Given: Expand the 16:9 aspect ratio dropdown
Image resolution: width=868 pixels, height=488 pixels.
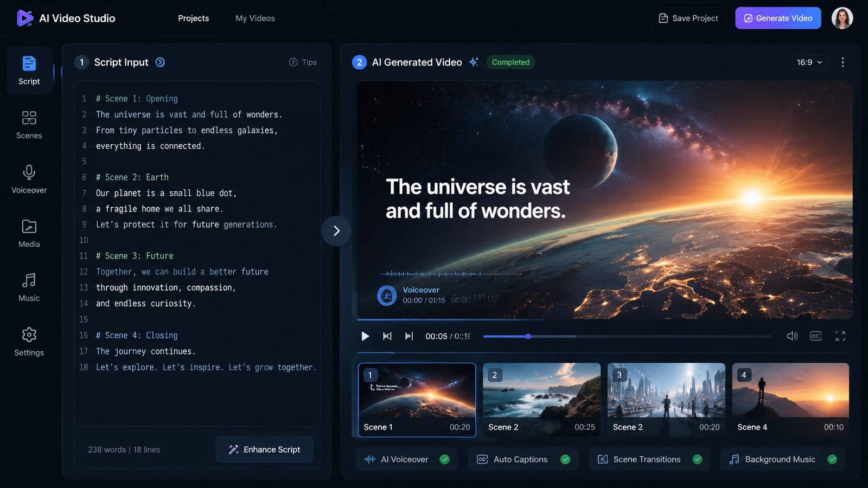Looking at the screenshot, I should (809, 62).
